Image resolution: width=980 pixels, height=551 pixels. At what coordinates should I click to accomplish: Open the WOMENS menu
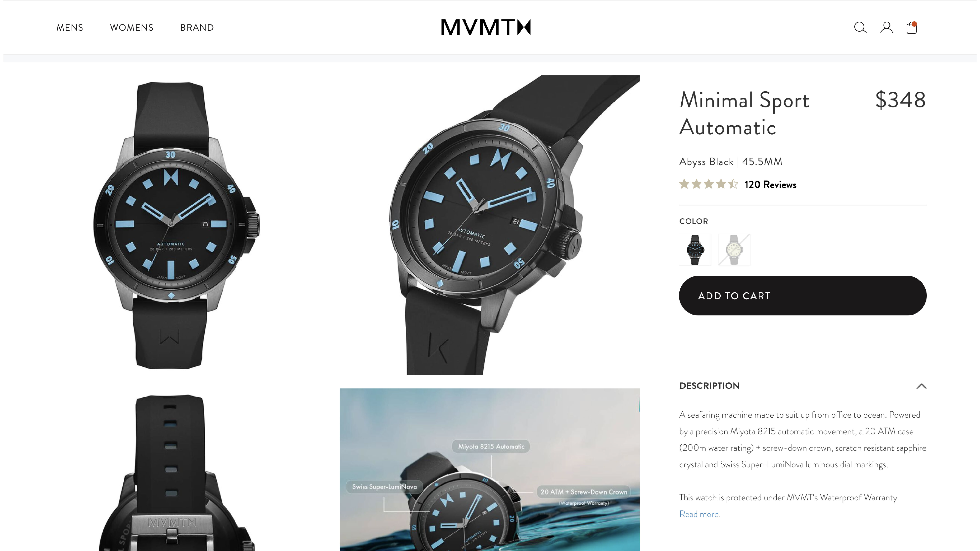point(132,27)
